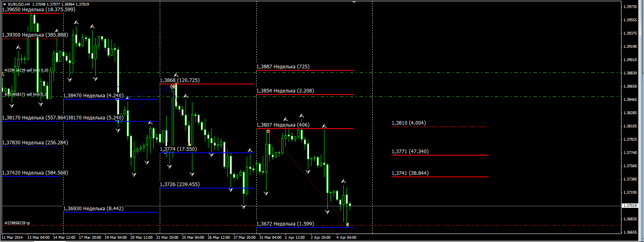The image size is (644, 242).
Task: Select the #229858171 sell limit order label
Action: pos(25,94)
